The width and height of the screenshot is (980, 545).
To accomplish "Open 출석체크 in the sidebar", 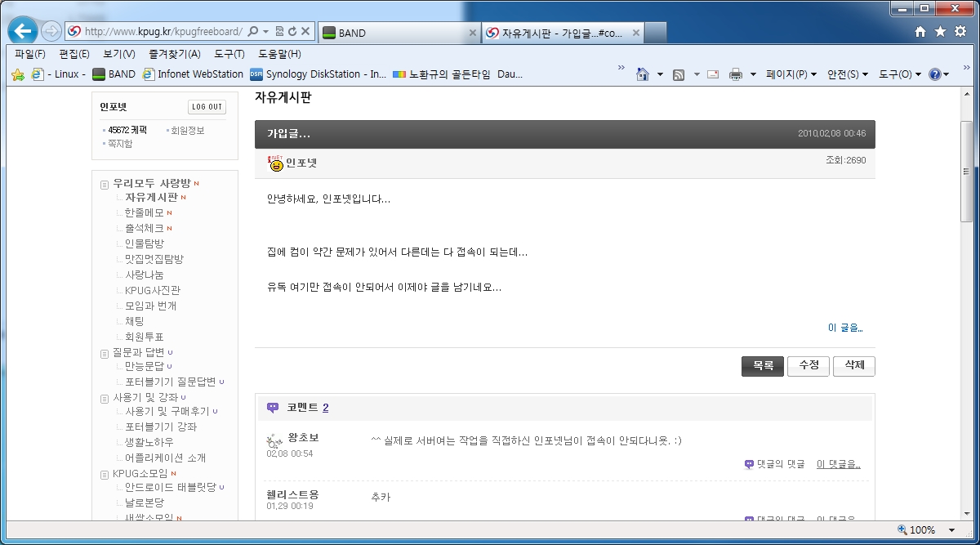I will tap(145, 228).
